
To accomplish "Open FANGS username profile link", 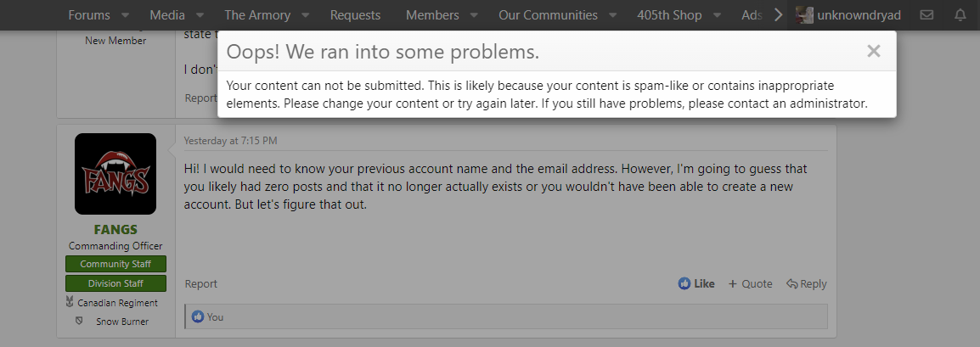I will pyautogui.click(x=115, y=230).
